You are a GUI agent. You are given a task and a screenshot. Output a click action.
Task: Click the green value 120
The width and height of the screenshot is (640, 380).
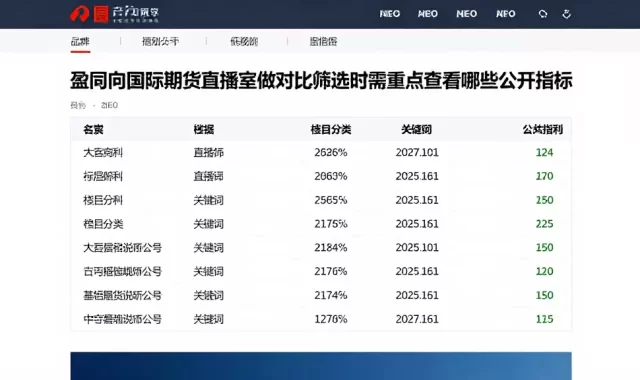click(x=544, y=271)
